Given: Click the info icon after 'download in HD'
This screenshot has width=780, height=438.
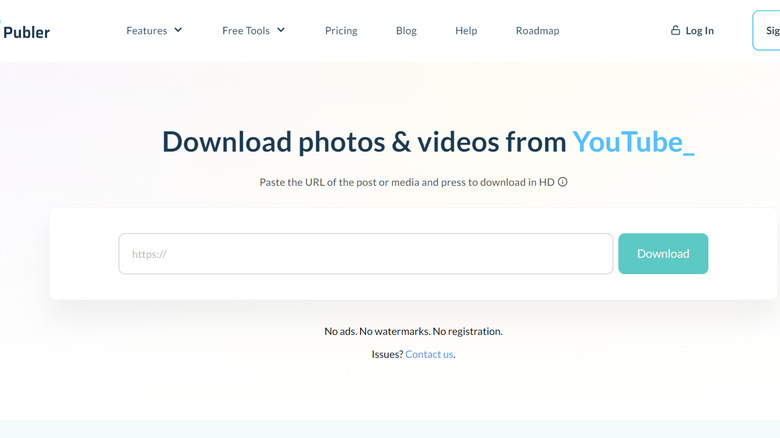Looking at the screenshot, I should [x=563, y=182].
